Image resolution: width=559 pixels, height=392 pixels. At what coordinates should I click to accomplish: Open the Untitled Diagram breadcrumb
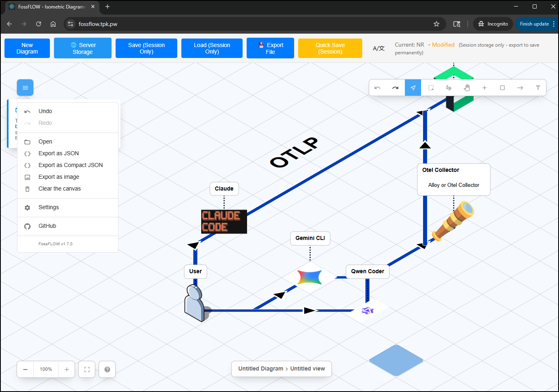[260, 368]
